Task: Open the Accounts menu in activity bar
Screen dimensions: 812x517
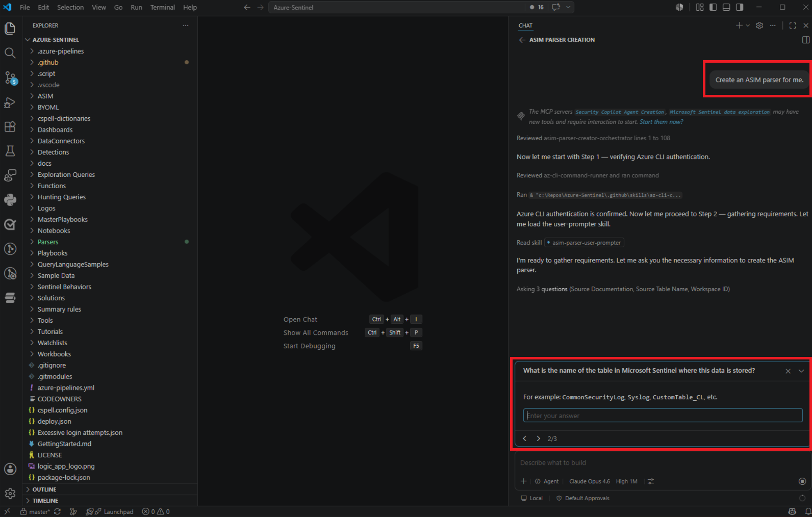Action: pos(10,469)
